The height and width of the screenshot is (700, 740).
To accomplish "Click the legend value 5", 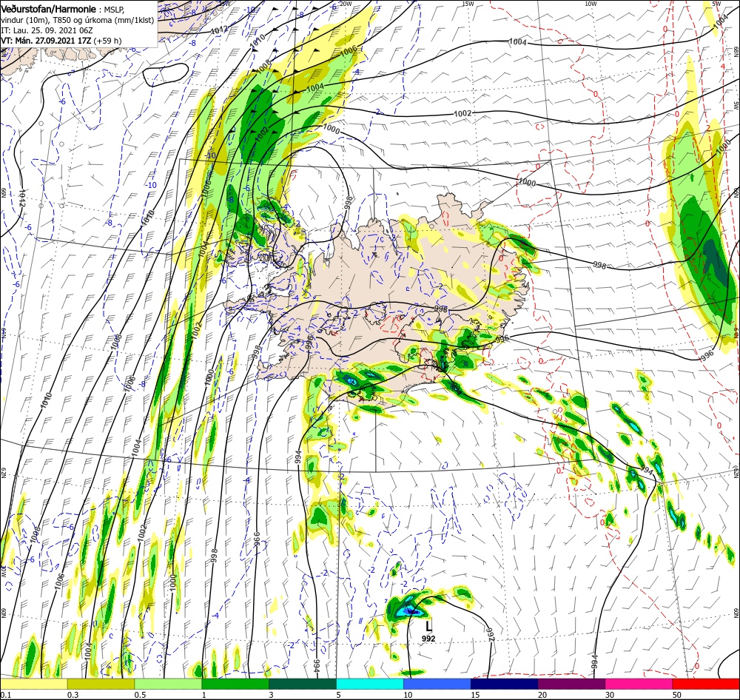I will [x=339, y=695].
